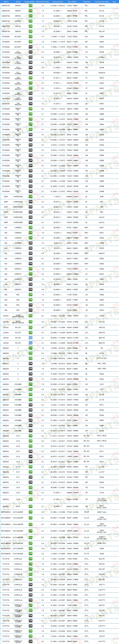Click diesel ON icon in Kia Carens D4EA-F row
The width and height of the screenshot is (119, 644).
click(x=30, y=253)
